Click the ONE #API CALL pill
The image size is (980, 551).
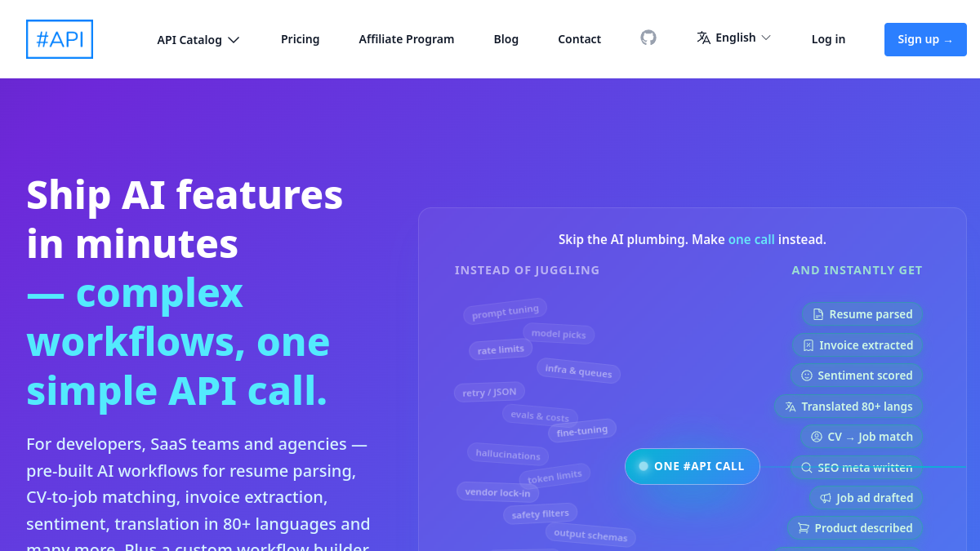click(x=693, y=466)
